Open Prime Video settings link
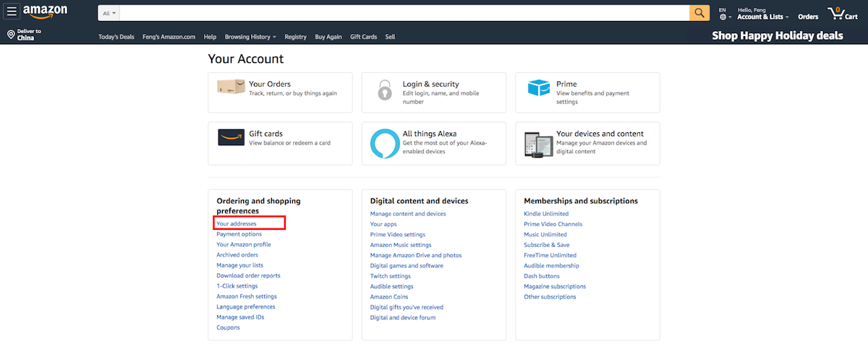Screen dimensions: 868x344 click(398, 234)
